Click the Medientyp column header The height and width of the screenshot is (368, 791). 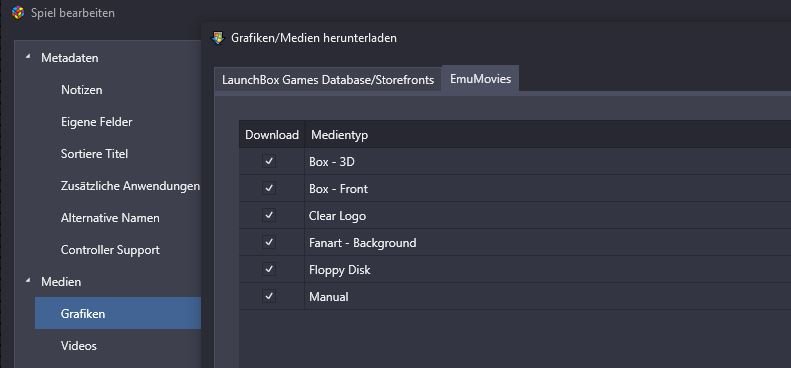pos(340,135)
